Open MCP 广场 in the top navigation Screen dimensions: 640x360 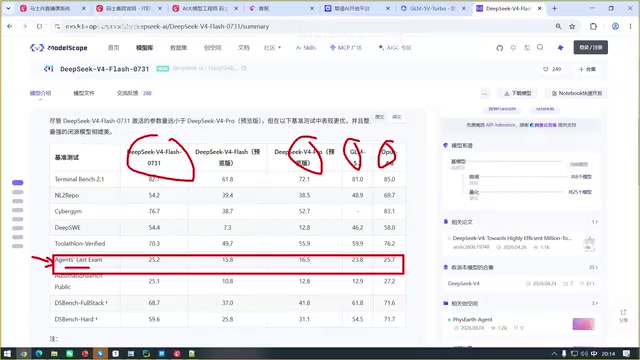[346, 48]
